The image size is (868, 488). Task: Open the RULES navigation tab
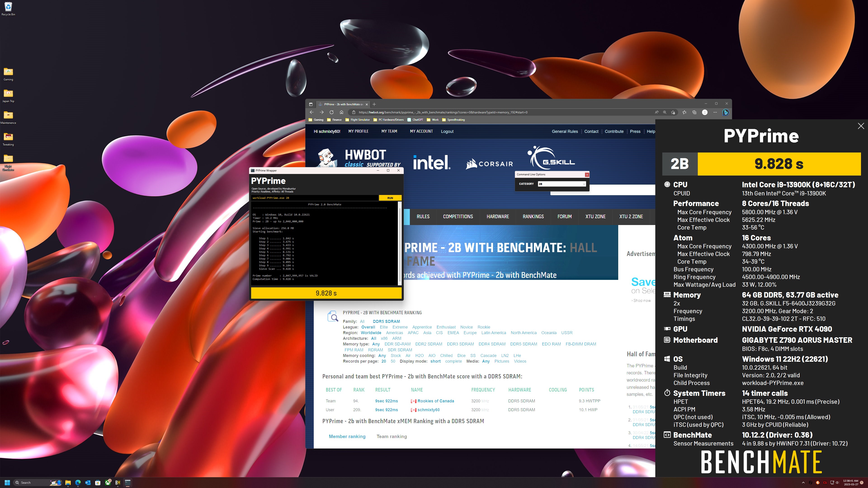[423, 217]
